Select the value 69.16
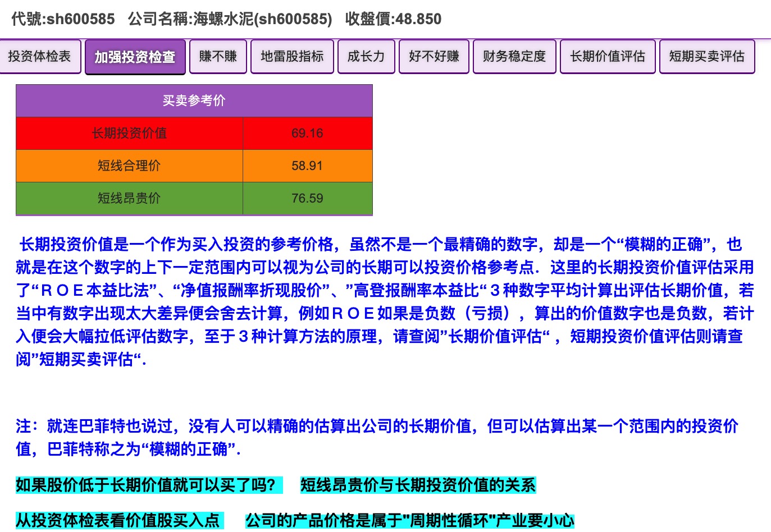The width and height of the screenshot is (771, 532). tap(308, 133)
